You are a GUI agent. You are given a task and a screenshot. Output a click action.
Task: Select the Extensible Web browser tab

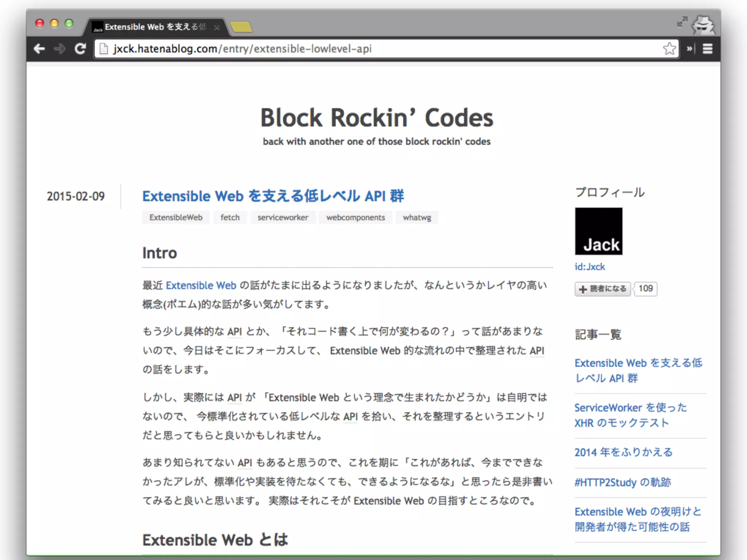coord(153,27)
